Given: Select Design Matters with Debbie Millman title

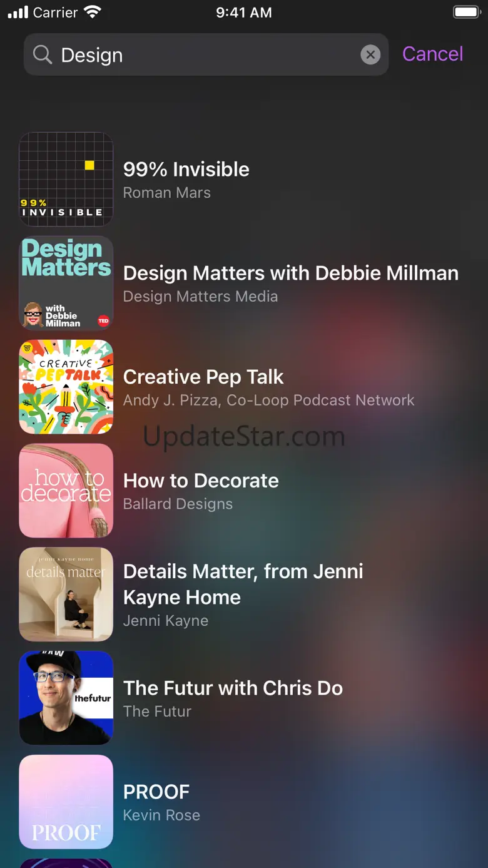Looking at the screenshot, I should [x=291, y=273].
